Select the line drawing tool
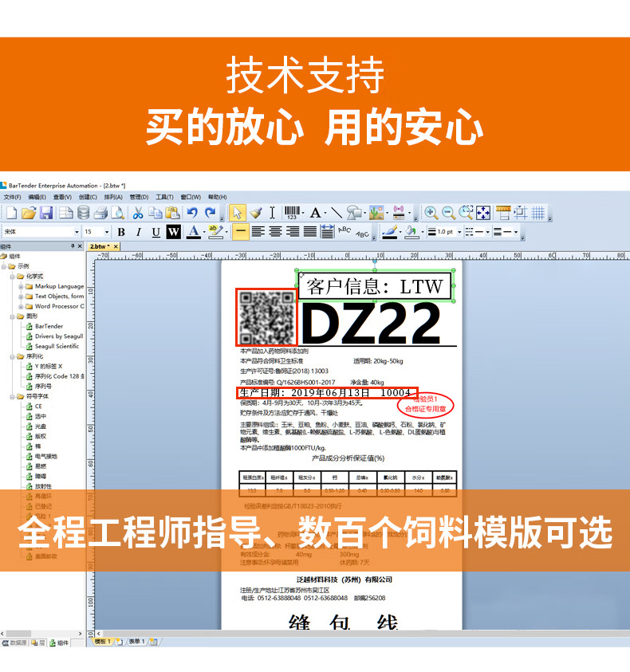Image resolution: width=630 pixels, height=672 pixels. click(337, 213)
